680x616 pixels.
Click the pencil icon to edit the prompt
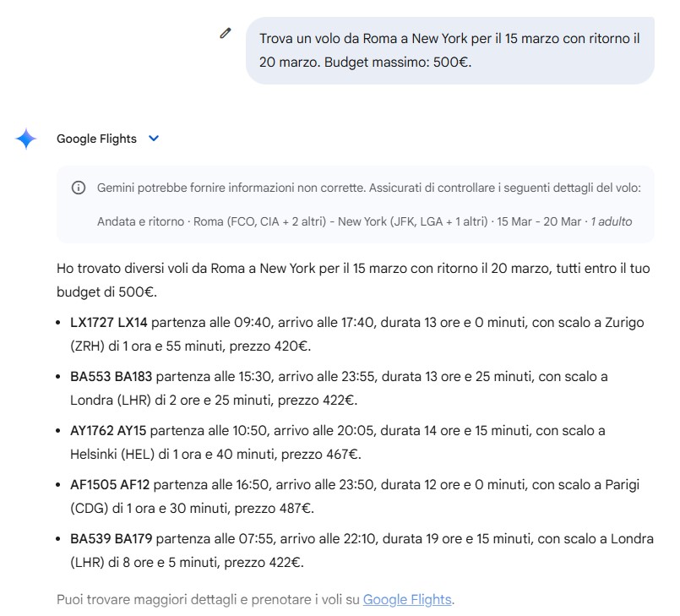[225, 34]
